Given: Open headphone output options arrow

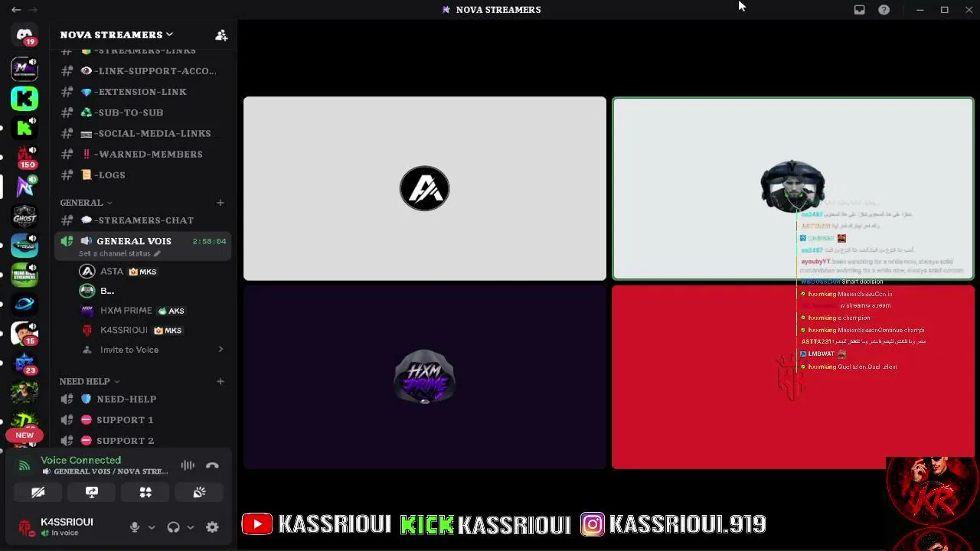Looking at the screenshot, I should tap(190, 527).
